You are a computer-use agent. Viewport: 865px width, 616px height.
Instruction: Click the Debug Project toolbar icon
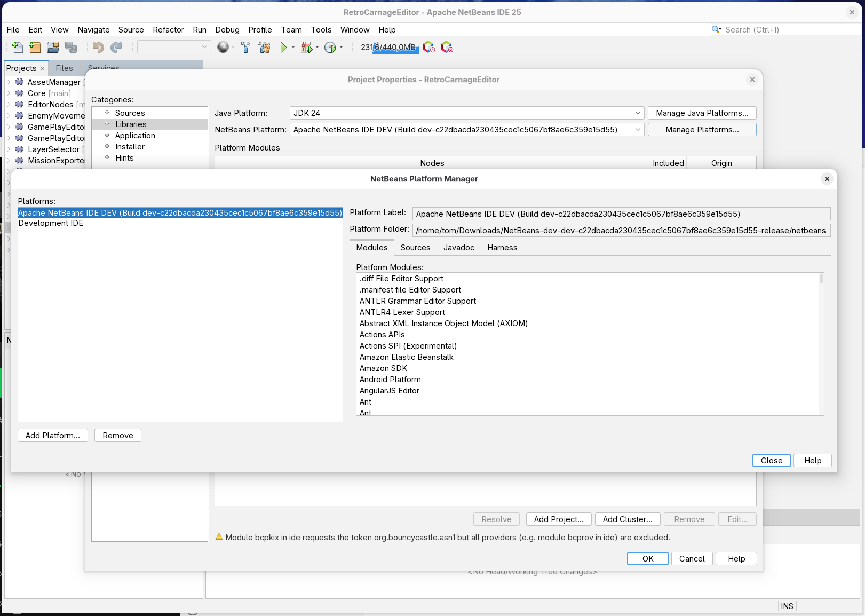[306, 48]
